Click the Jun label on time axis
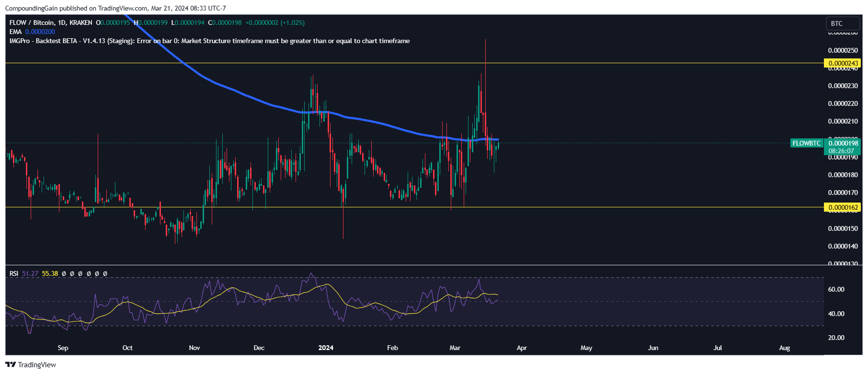Image resolution: width=868 pixels, height=374 pixels. [653, 348]
